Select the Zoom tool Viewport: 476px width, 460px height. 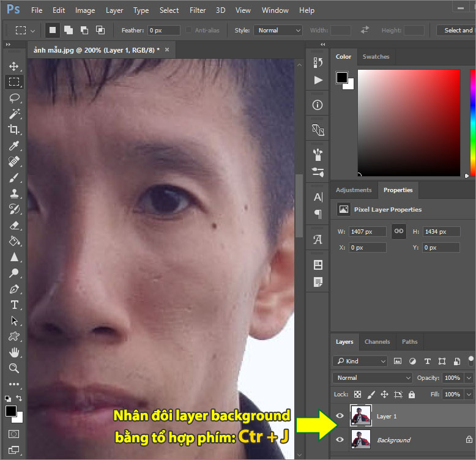click(13, 368)
